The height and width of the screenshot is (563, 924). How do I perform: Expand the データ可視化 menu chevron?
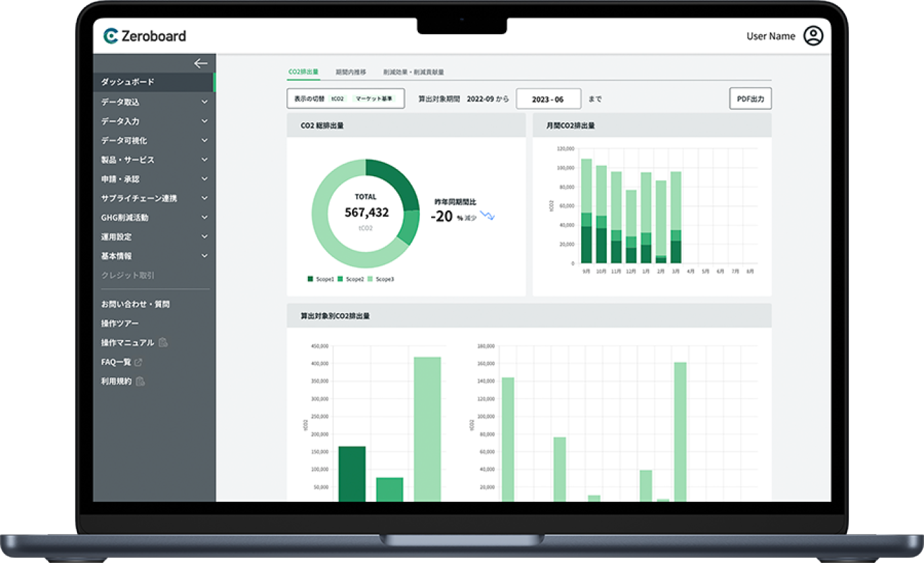point(205,140)
